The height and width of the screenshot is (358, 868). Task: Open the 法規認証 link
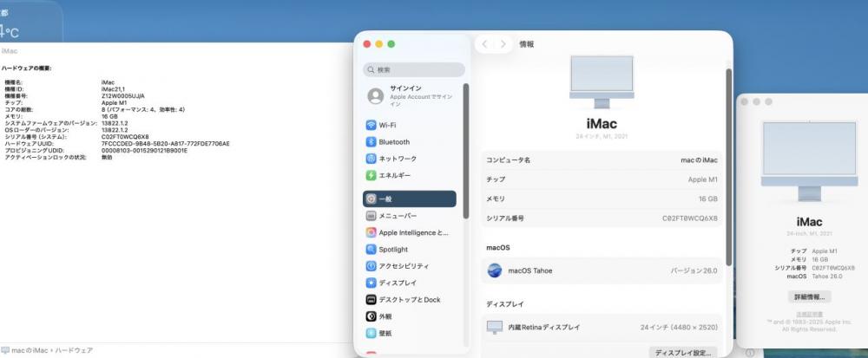coord(809,314)
